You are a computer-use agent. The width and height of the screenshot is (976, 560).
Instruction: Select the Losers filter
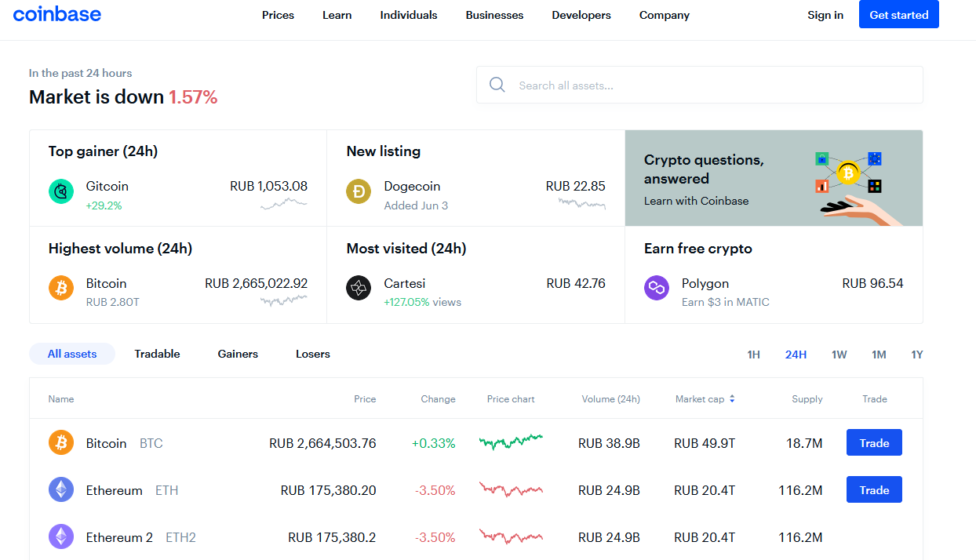[313, 354]
